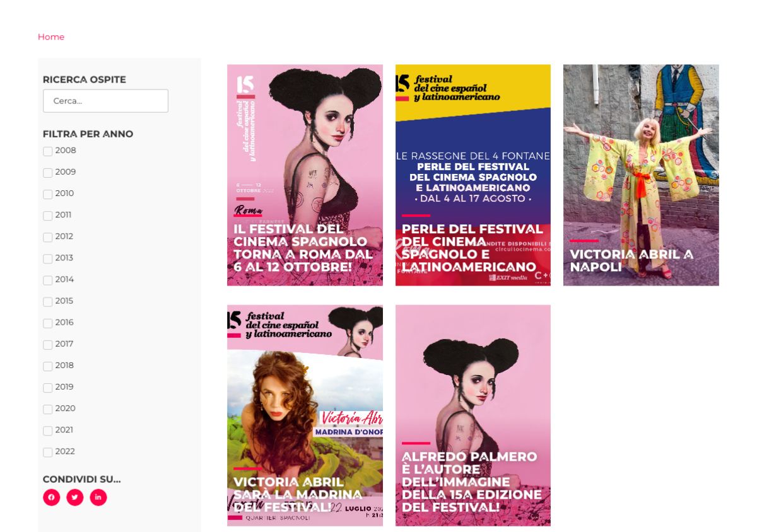
Task: Check the 2021 year filter
Action: (x=48, y=431)
